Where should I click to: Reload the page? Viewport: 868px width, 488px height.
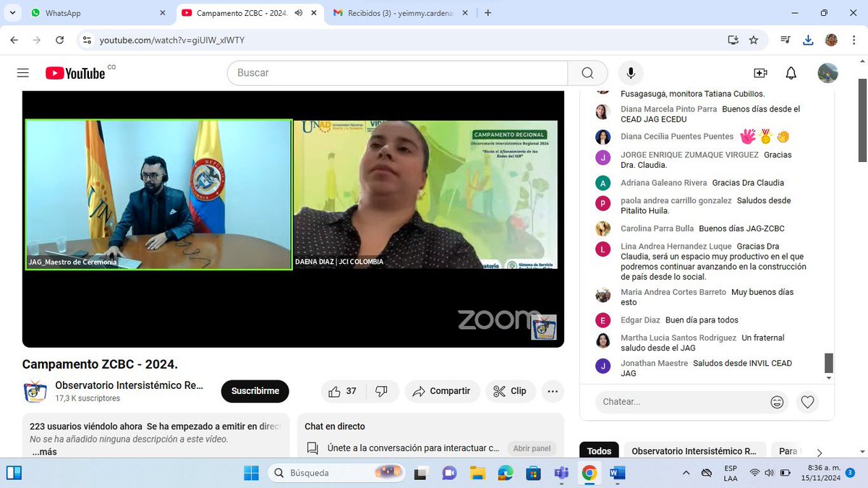click(60, 40)
